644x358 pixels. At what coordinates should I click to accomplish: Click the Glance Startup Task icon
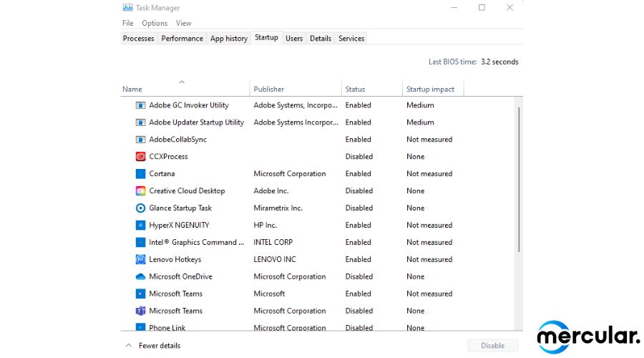(x=140, y=208)
